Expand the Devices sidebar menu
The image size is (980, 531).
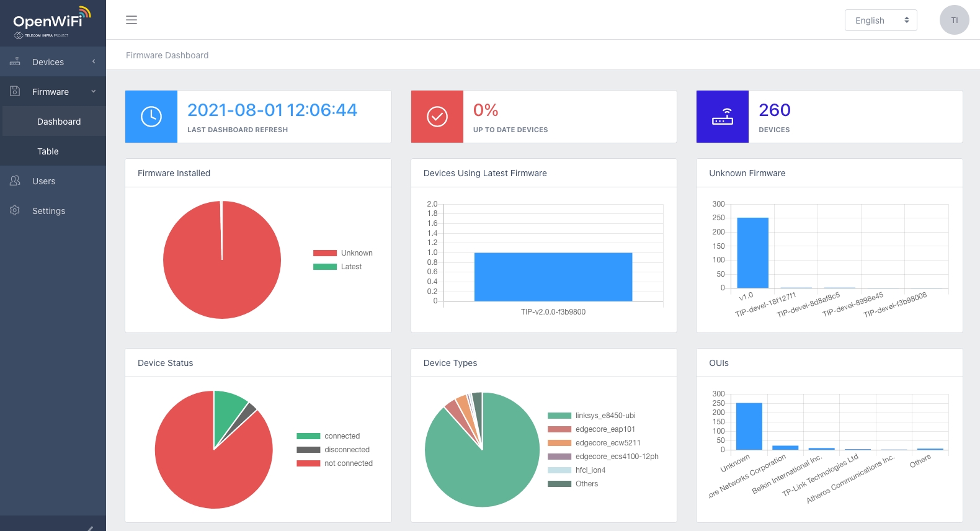(x=53, y=62)
